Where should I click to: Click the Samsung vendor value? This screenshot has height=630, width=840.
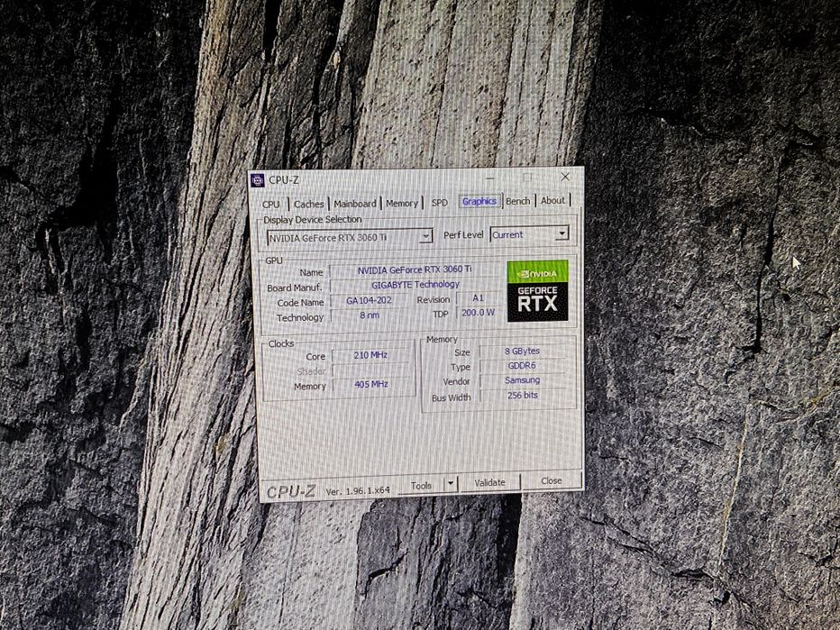pyautogui.click(x=523, y=380)
